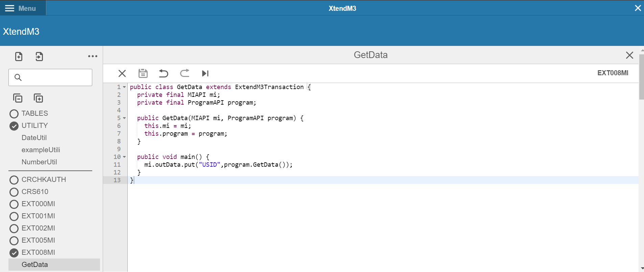Expand the CRCHKAUTH extension
644x272 pixels.
[14, 180]
